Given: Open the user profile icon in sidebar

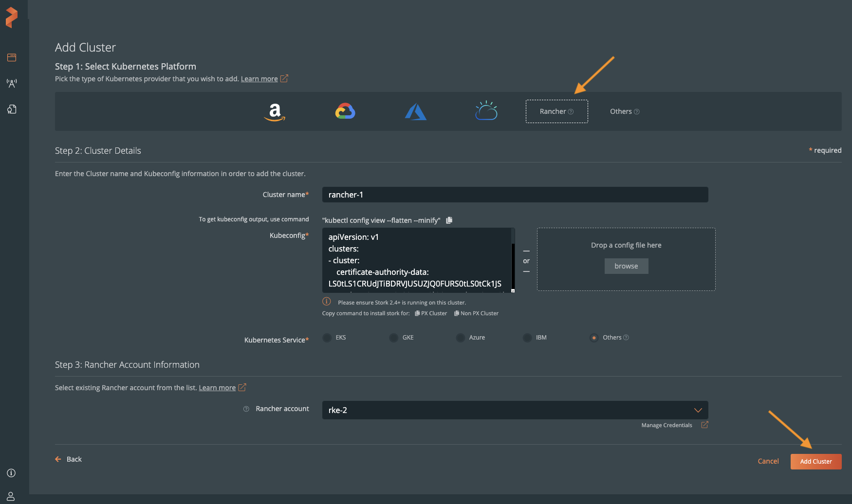Looking at the screenshot, I should click(x=11, y=496).
